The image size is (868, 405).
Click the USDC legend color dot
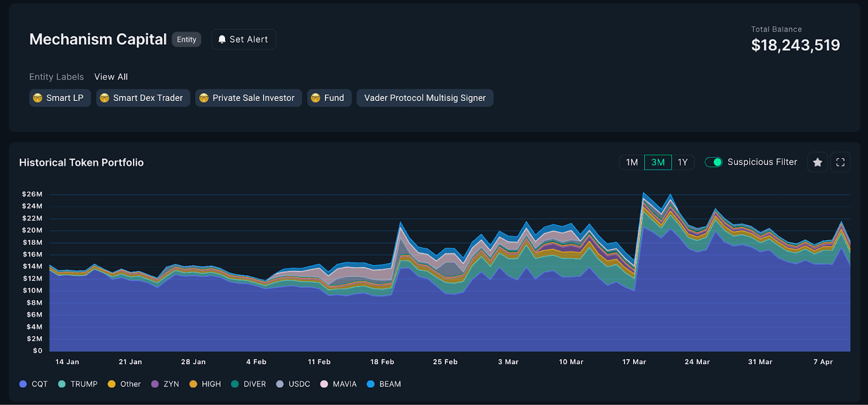280,384
